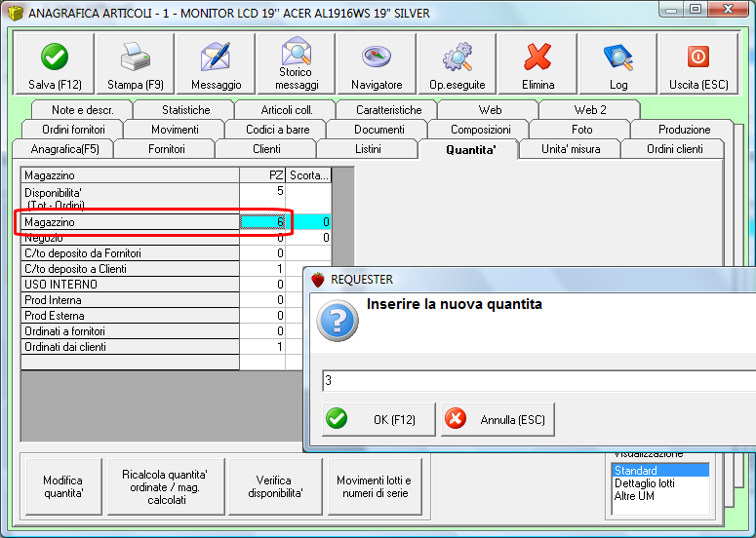This screenshot has width=756, height=538.
Task: Switch to Listini tab
Action: coord(368,149)
